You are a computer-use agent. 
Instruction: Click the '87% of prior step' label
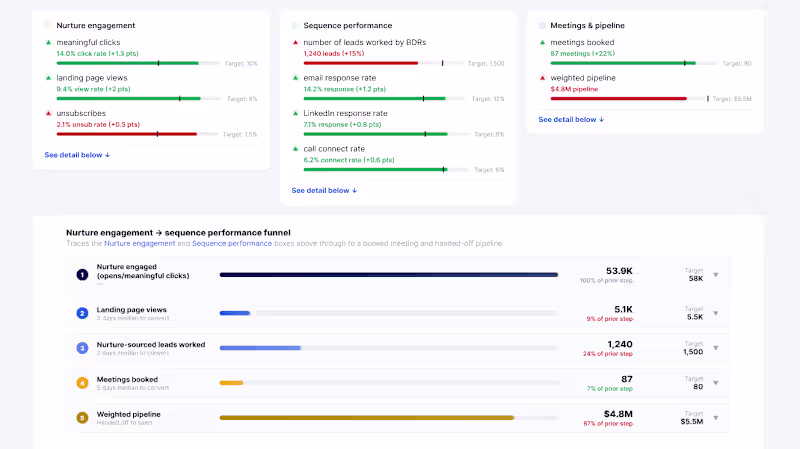(608, 423)
